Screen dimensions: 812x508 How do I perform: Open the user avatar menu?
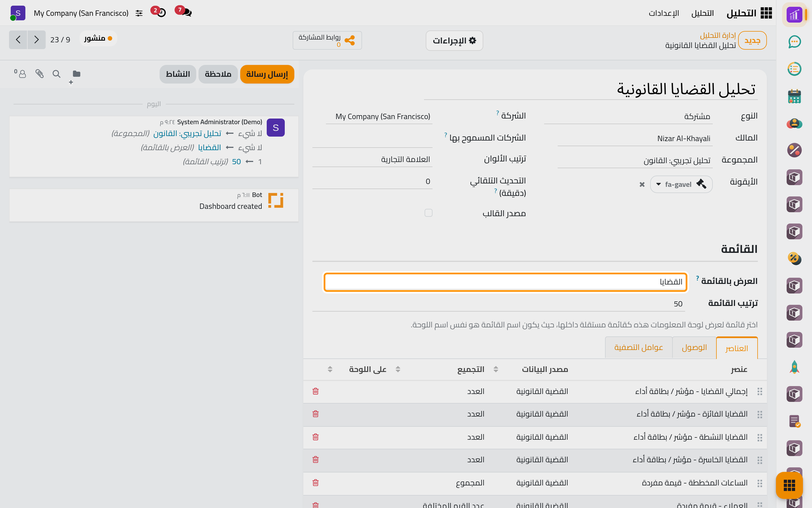(x=18, y=13)
